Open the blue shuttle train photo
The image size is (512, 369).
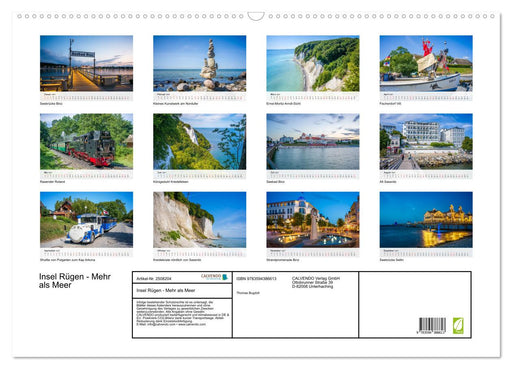pyautogui.click(x=86, y=220)
